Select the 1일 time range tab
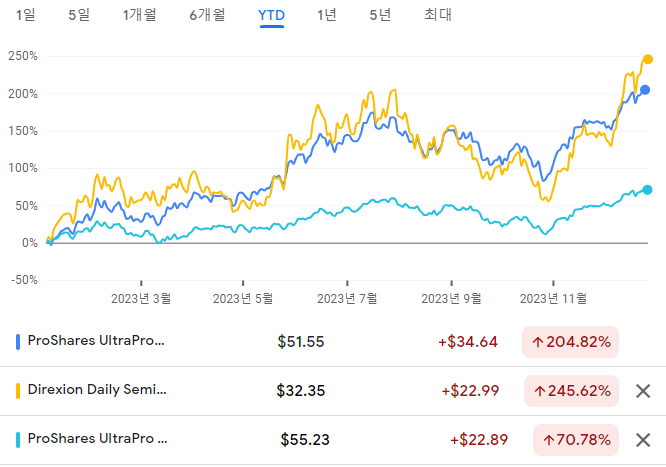Image resolution: width=666 pixels, height=467 pixels. (x=25, y=15)
